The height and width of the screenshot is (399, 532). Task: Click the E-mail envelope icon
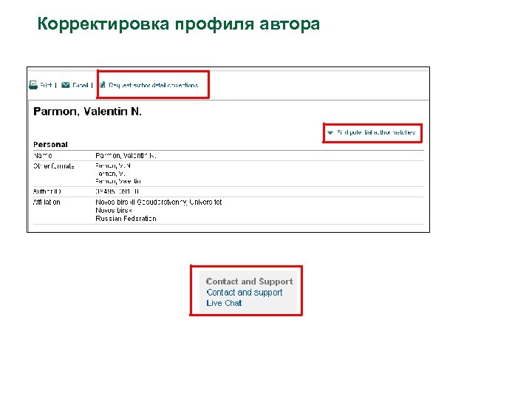(x=66, y=85)
